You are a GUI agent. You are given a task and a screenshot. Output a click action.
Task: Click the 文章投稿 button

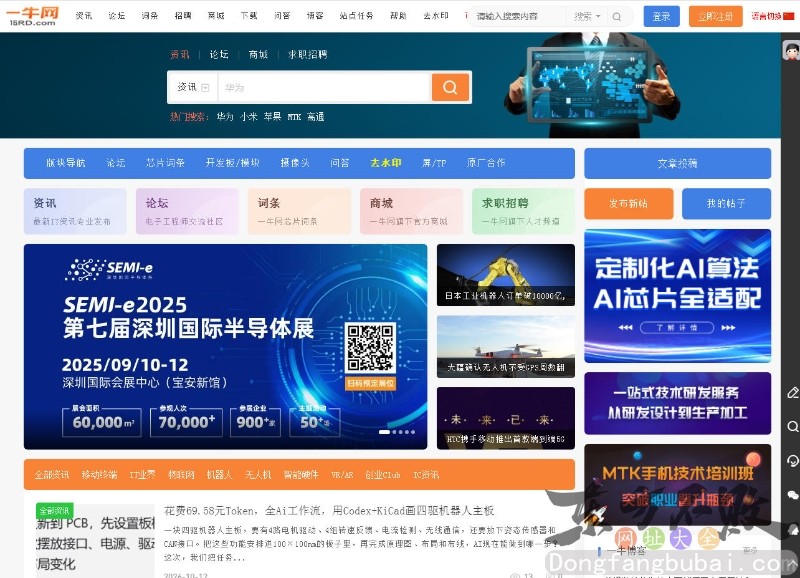pyautogui.click(x=677, y=163)
